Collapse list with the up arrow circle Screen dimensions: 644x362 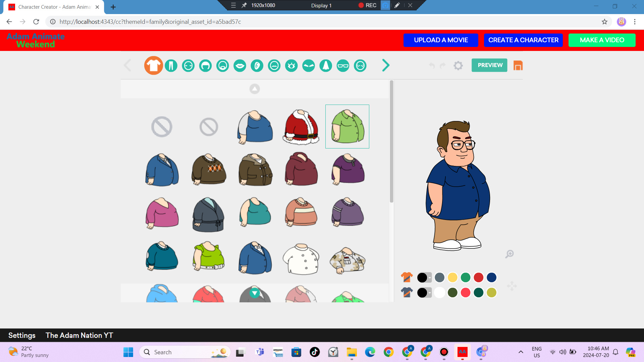pyautogui.click(x=255, y=89)
